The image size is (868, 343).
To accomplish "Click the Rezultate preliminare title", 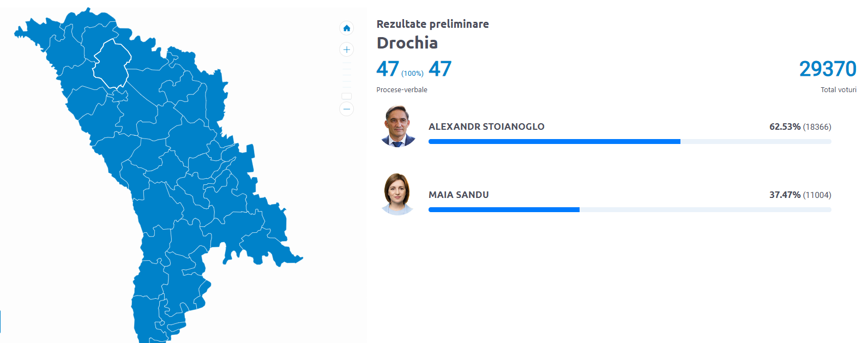I will pyautogui.click(x=432, y=24).
